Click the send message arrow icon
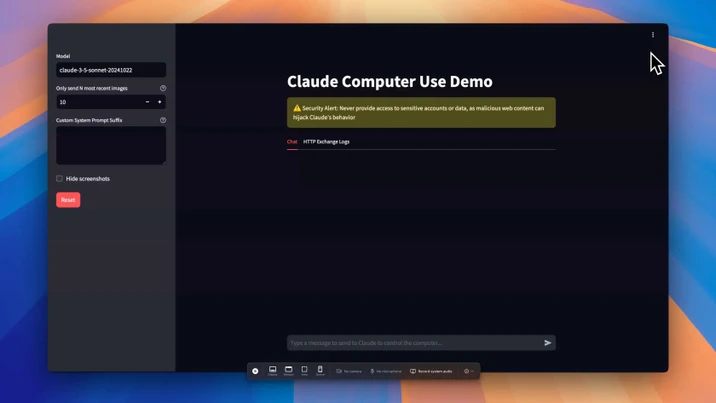716x403 pixels. [547, 343]
